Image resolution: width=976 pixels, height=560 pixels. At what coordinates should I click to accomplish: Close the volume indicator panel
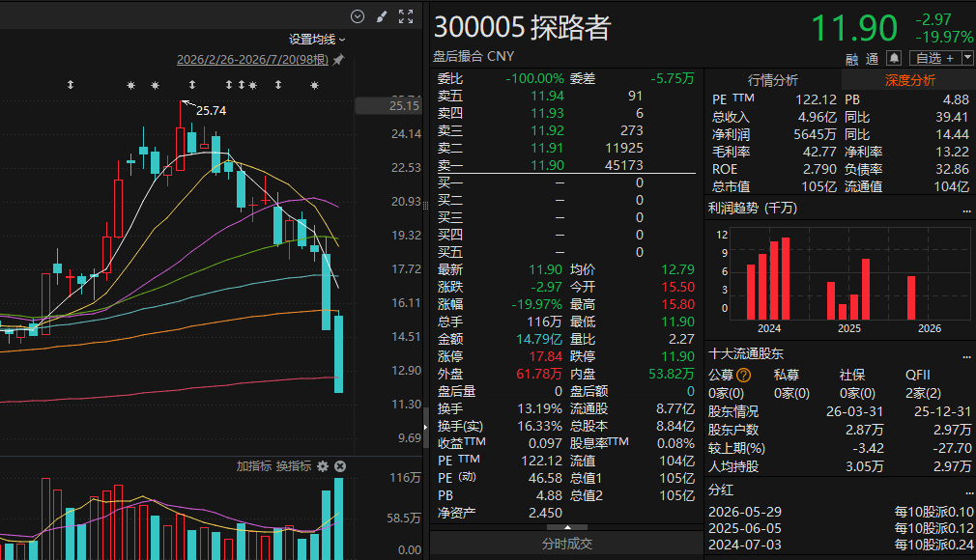[340, 466]
